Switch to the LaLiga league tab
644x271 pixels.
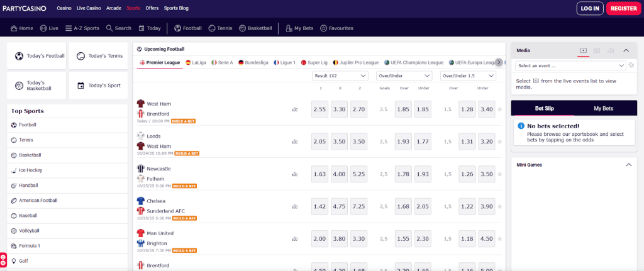(196, 62)
